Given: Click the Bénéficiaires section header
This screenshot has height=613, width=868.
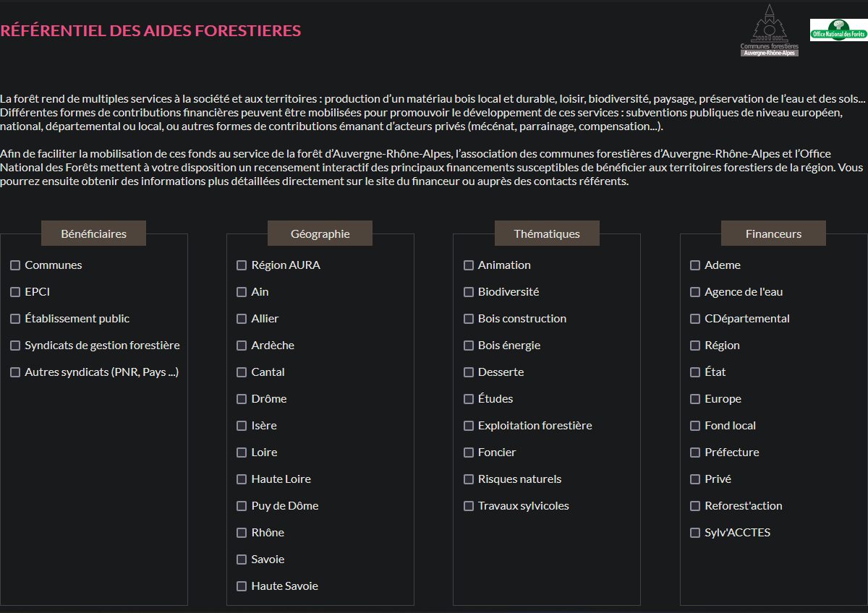Looking at the screenshot, I should tap(93, 233).
